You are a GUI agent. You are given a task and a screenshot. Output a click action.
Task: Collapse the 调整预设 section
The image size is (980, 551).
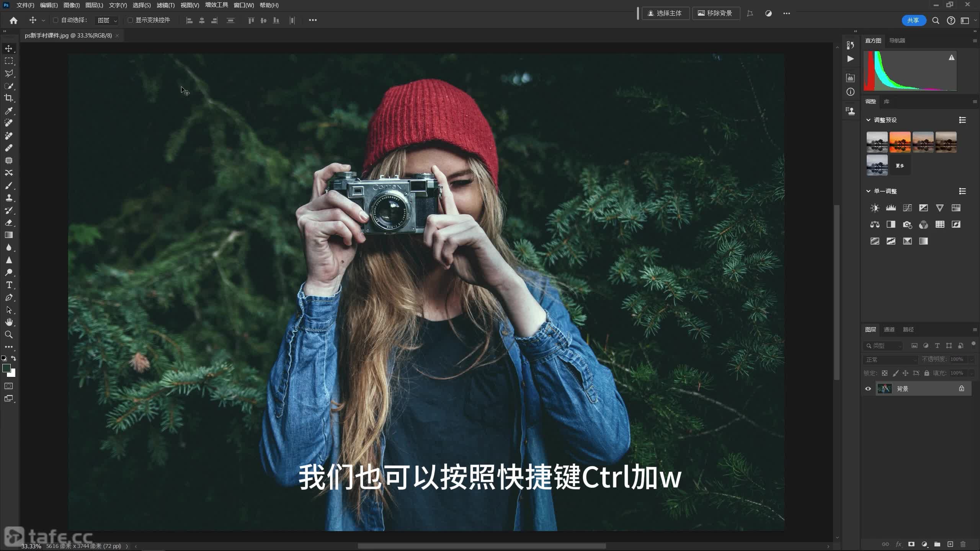coord(868,120)
